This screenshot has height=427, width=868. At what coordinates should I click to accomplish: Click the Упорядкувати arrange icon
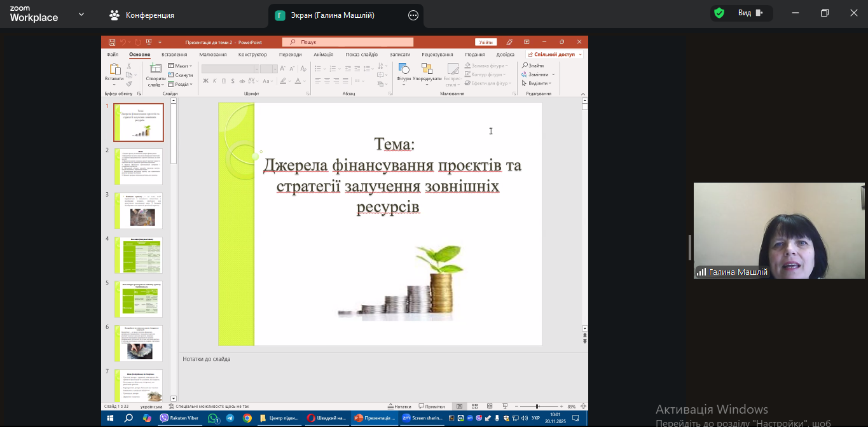(x=427, y=69)
